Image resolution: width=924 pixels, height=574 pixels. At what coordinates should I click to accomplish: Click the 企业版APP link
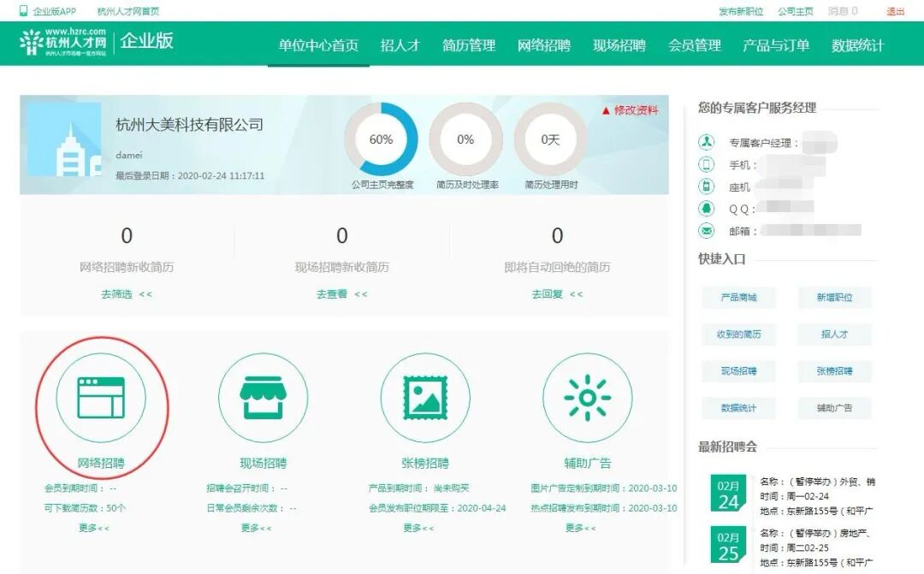pyautogui.click(x=54, y=11)
